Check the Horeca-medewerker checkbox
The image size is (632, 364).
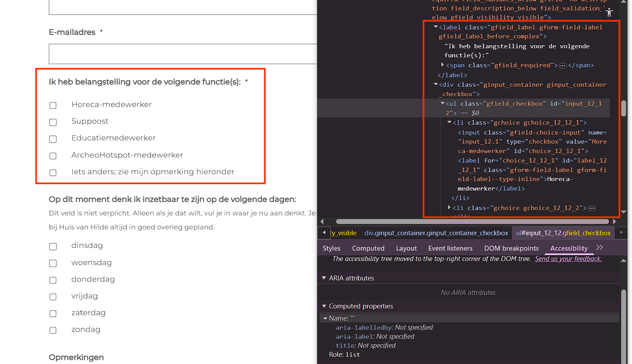[53, 105]
